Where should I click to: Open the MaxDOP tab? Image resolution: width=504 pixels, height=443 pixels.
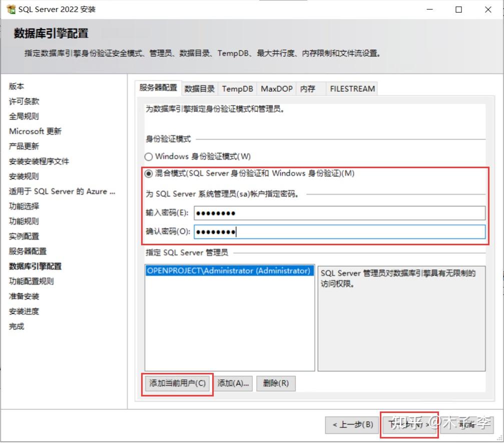pyautogui.click(x=276, y=89)
